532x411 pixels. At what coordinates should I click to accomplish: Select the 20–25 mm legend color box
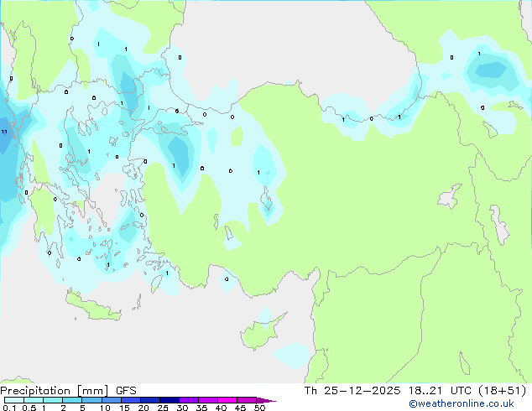point(149,400)
